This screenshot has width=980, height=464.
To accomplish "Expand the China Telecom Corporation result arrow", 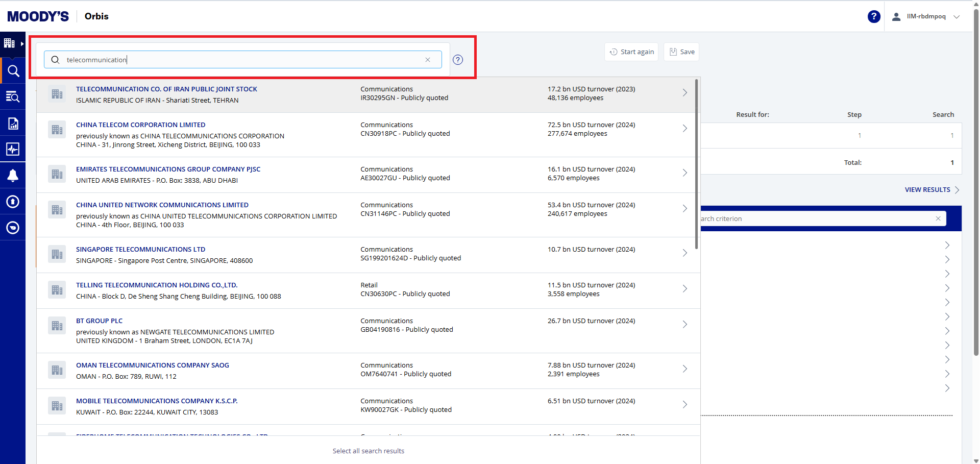I will [x=684, y=129].
